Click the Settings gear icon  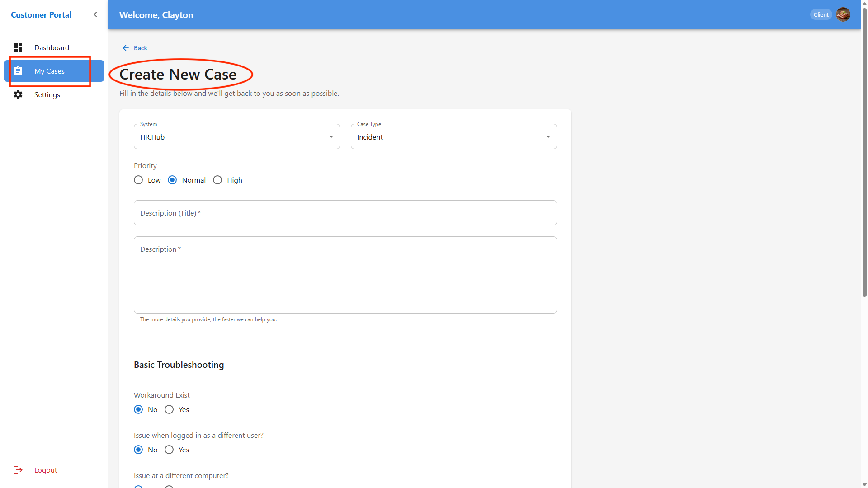(18, 94)
